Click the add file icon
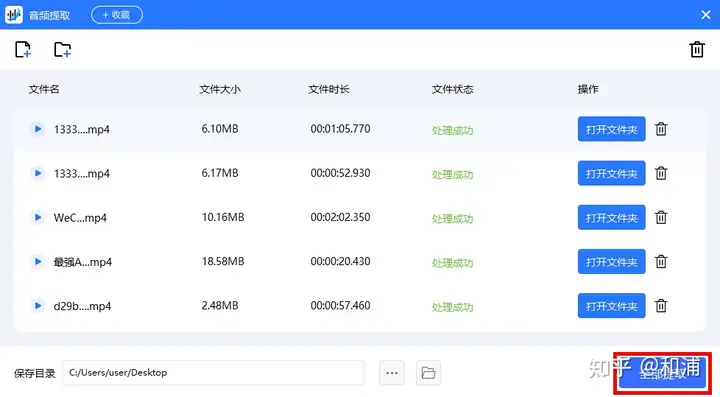Image resolution: width=720 pixels, height=397 pixels. pyautogui.click(x=23, y=50)
